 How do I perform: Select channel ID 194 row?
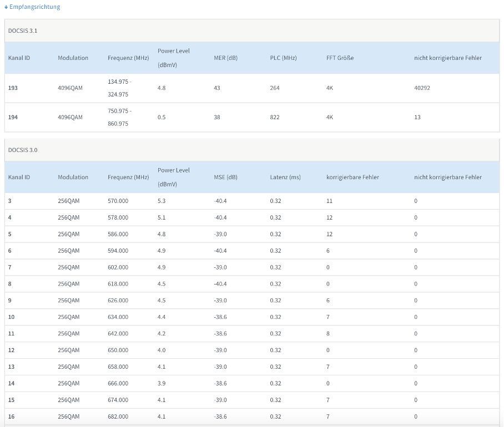pyautogui.click(x=13, y=117)
